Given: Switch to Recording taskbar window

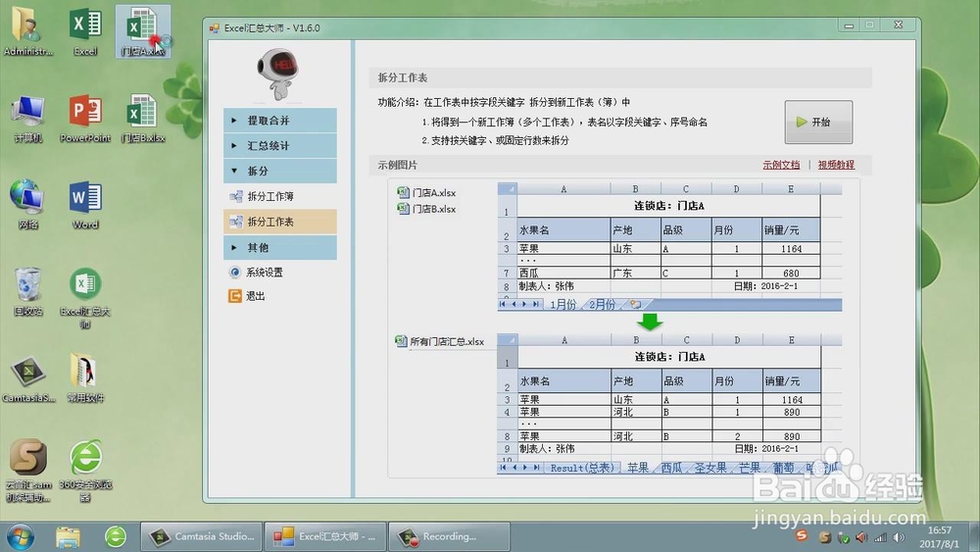Looking at the screenshot, I should pos(450,536).
